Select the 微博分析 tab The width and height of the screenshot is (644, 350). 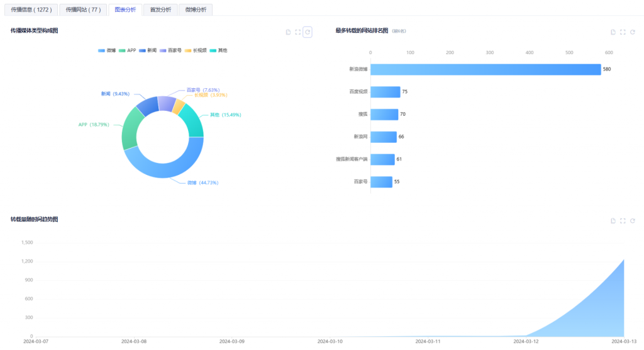point(196,9)
